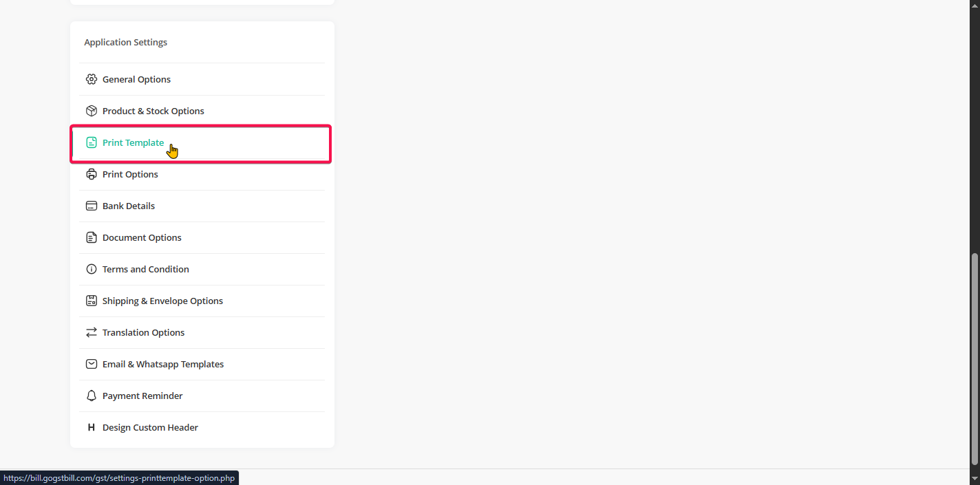This screenshot has height=485, width=980.
Task: Click the Translation Options arrows icon
Action: [x=91, y=332]
